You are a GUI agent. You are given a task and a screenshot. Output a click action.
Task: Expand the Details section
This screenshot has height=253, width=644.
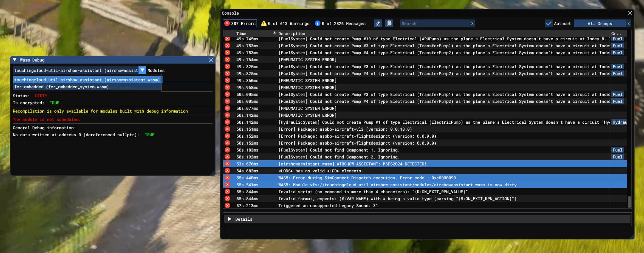click(229, 219)
